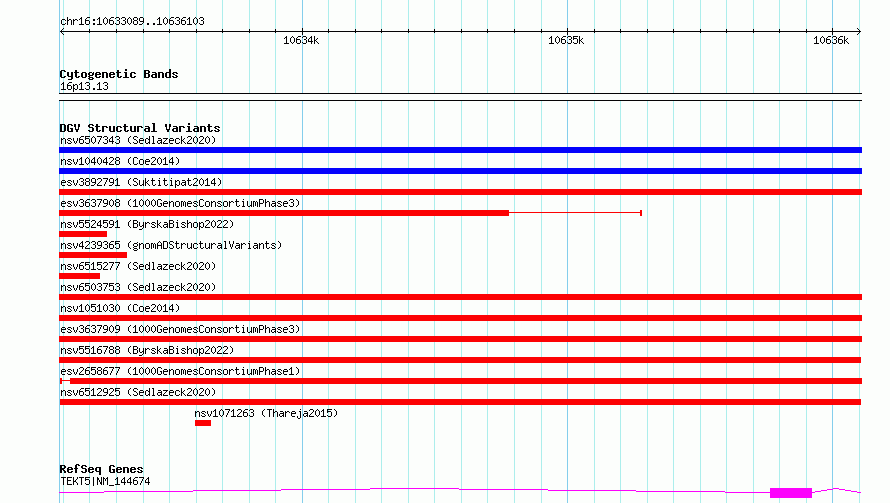
Task: Select variant label nsv1051030 (Coe2014)
Action: point(120,308)
